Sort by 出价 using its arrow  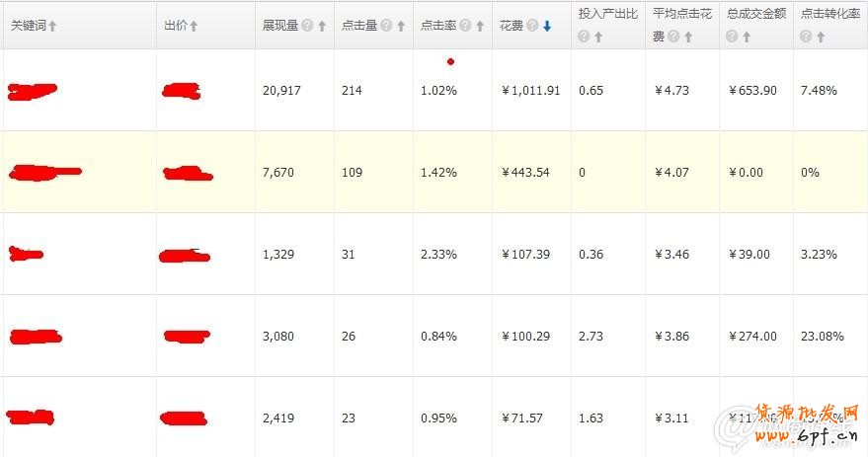point(194,27)
